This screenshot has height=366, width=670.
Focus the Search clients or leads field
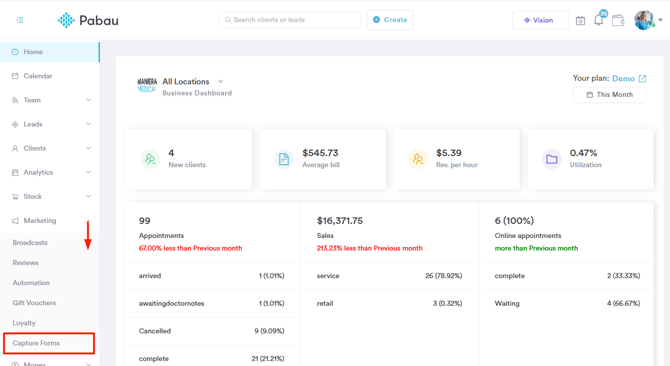click(289, 20)
